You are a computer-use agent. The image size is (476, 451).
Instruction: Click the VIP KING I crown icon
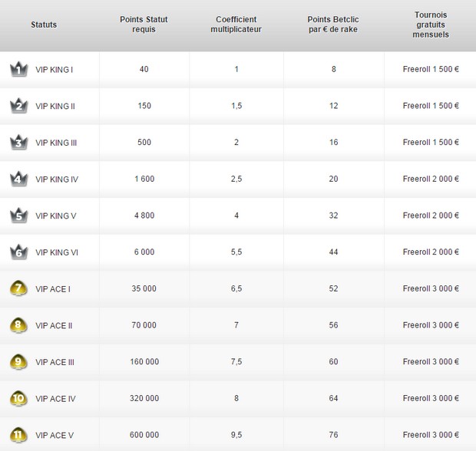tap(19, 70)
